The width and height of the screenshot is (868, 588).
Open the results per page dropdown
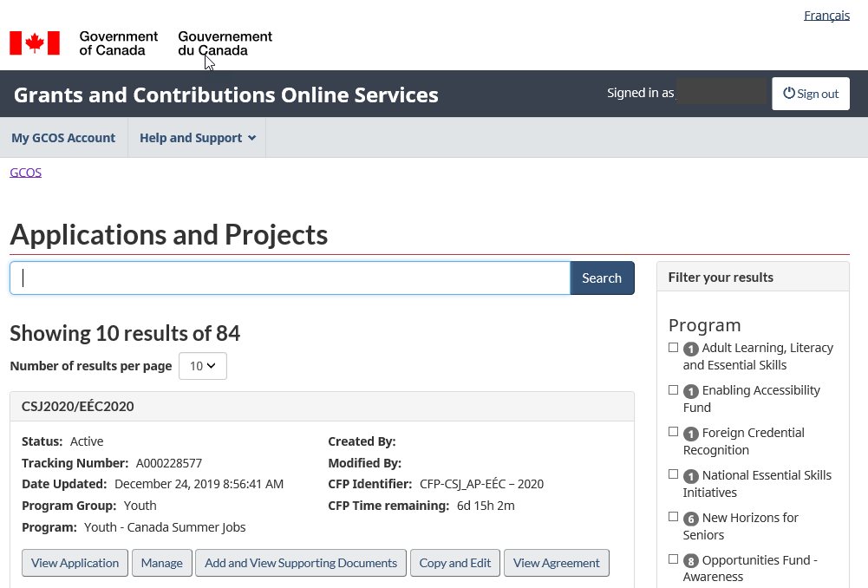click(x=203, y=366)
